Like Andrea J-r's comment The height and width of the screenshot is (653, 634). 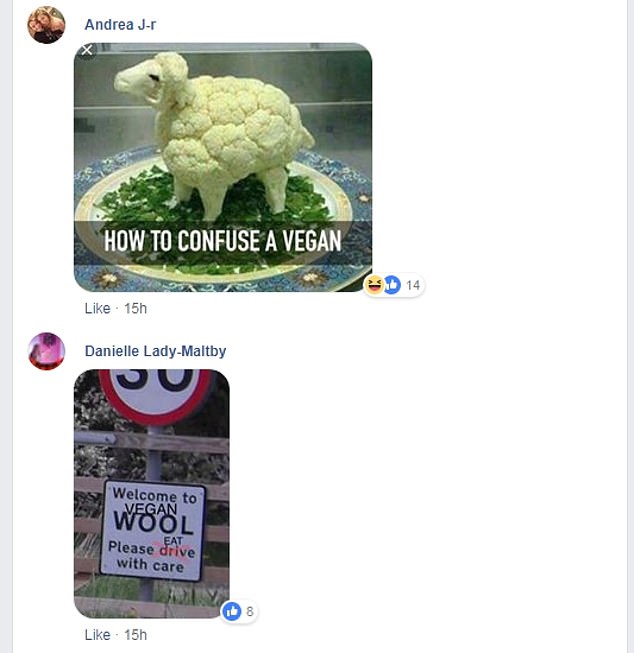(x=97, y=309)
